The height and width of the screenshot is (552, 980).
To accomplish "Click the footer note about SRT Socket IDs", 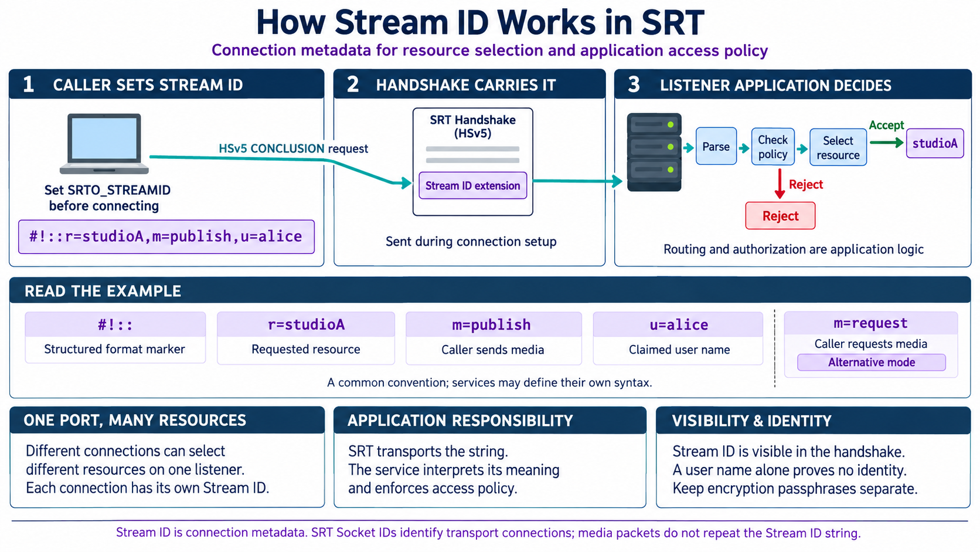I will tap(488, 533).
